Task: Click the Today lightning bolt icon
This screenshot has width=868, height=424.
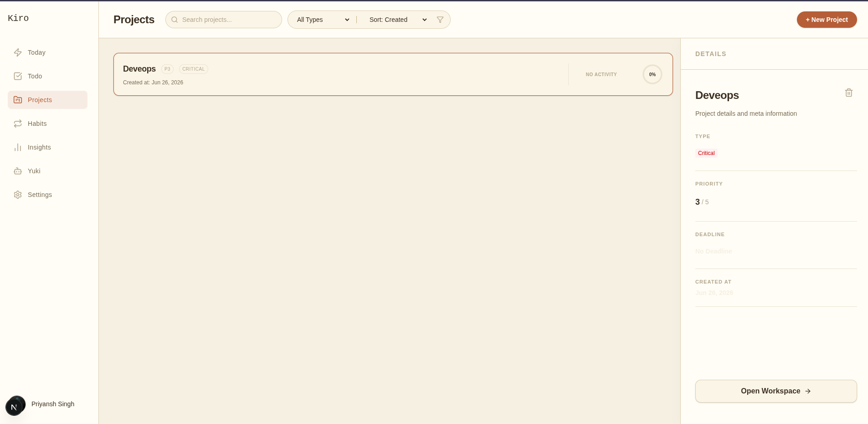Action: point(18,52)
